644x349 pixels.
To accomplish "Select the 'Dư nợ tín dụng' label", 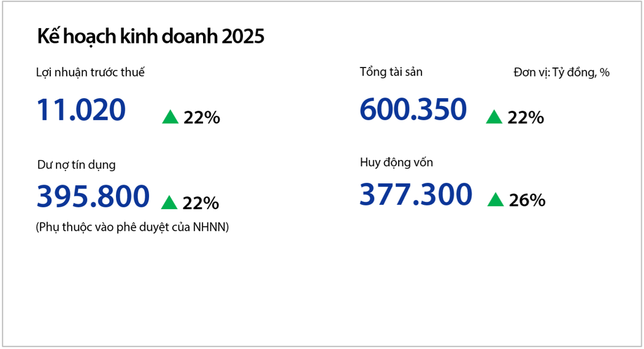I will point(76,164).
